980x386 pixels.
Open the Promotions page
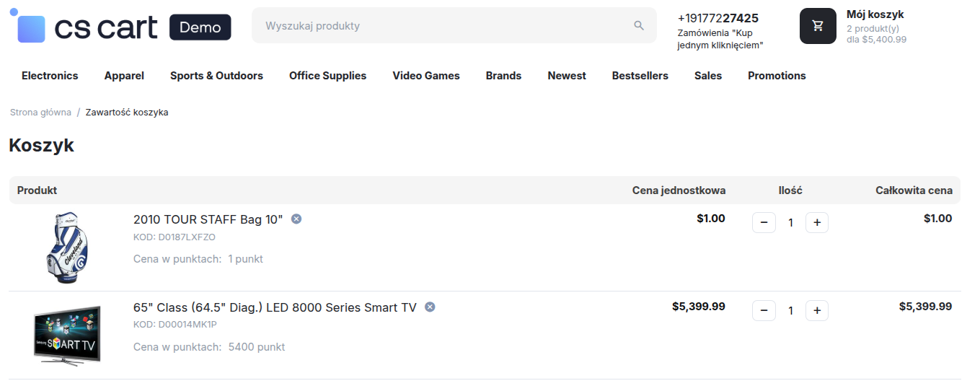(x=777, y=76)
